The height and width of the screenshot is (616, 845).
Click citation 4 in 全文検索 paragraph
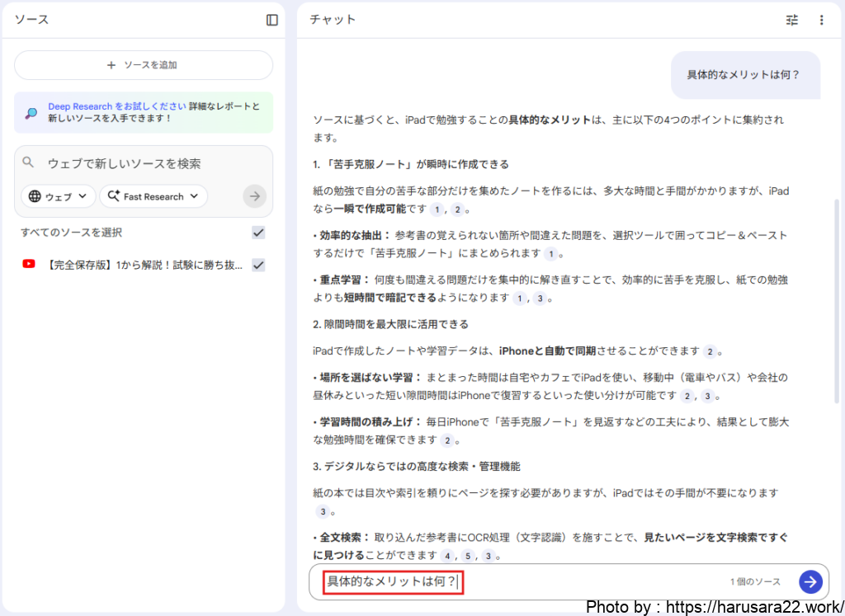(x=448, y=555)
